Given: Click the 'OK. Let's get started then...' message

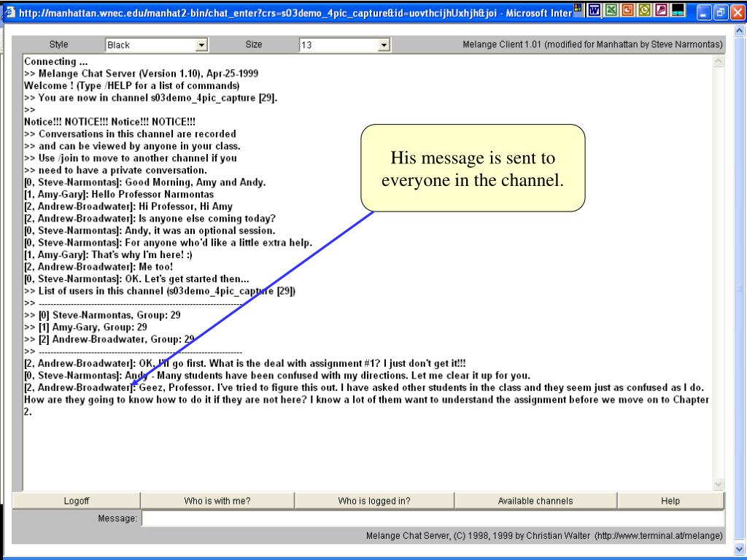Looking at the screenshot, I should click(x=187, y=279).
